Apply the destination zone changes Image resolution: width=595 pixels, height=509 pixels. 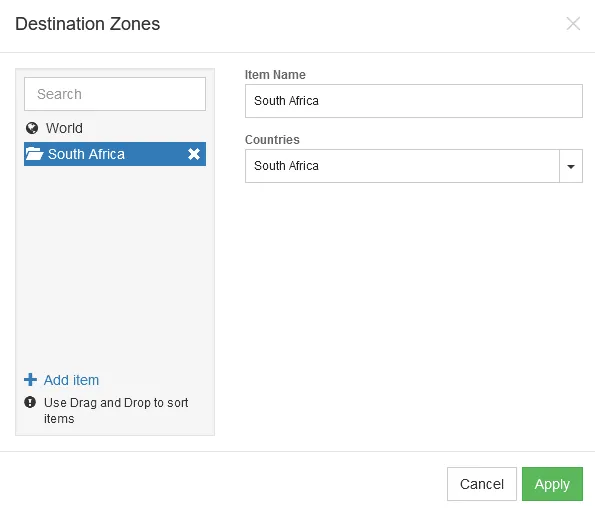[x=552, y=484]
